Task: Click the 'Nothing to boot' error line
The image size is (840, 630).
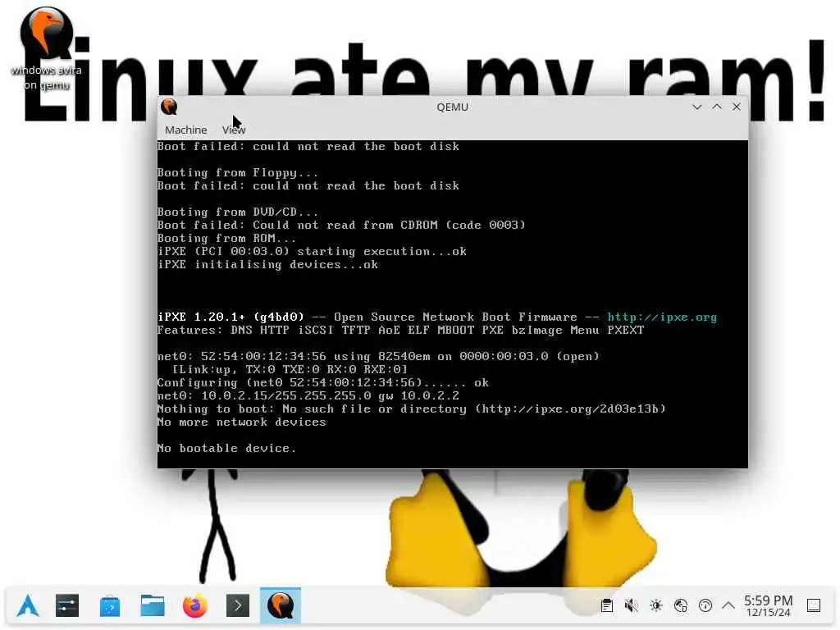Action: coord(412,409)
